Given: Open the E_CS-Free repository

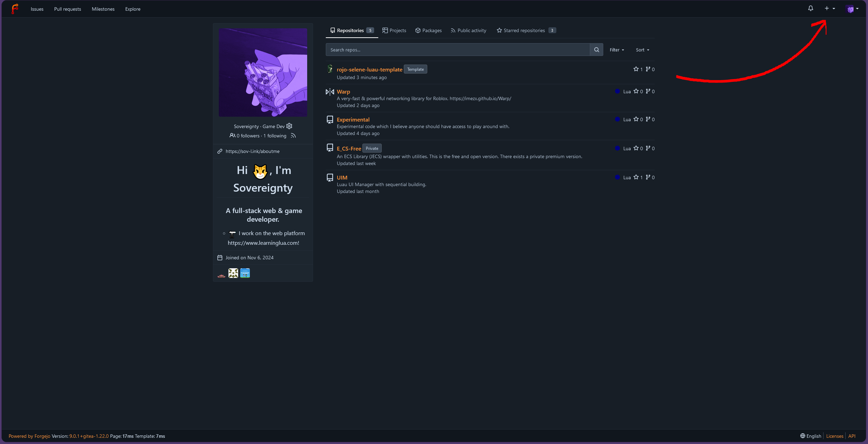Looking at the screenshot, I should [x=349, y=148].
